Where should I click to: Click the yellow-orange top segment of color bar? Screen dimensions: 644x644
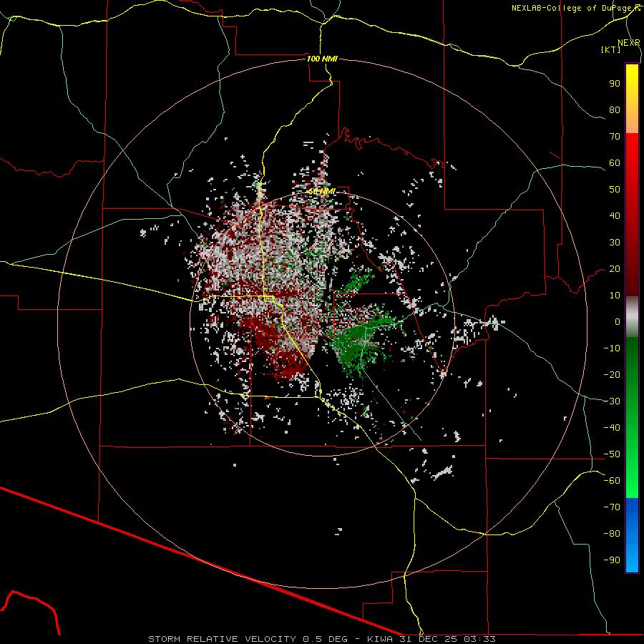click(632, 99)
